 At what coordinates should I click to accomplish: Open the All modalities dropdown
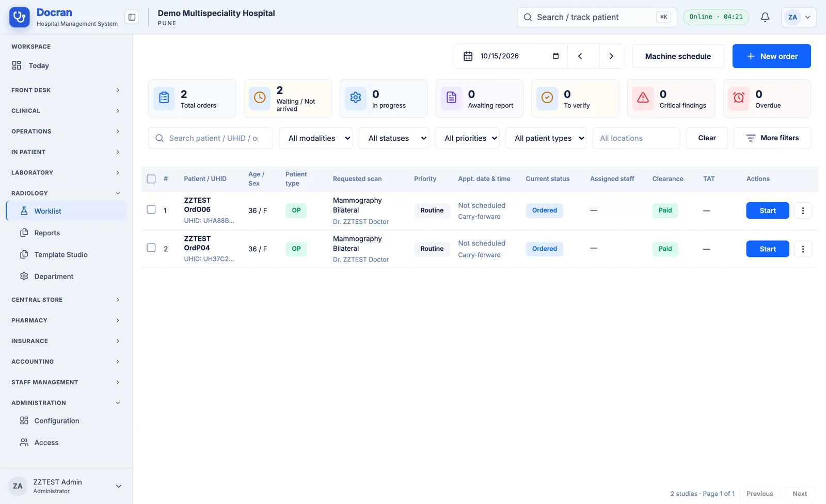[316, 138]
